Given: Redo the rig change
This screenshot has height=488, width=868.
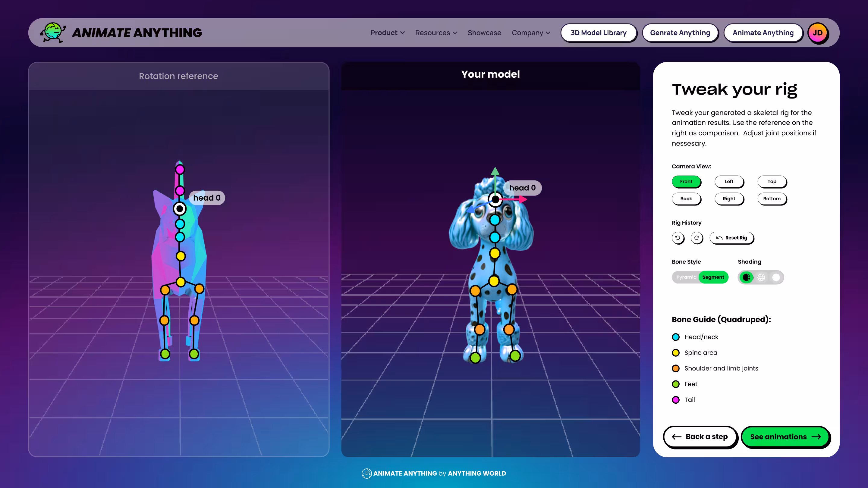Looking at the screenshot, I should click(x=697, y=238).
